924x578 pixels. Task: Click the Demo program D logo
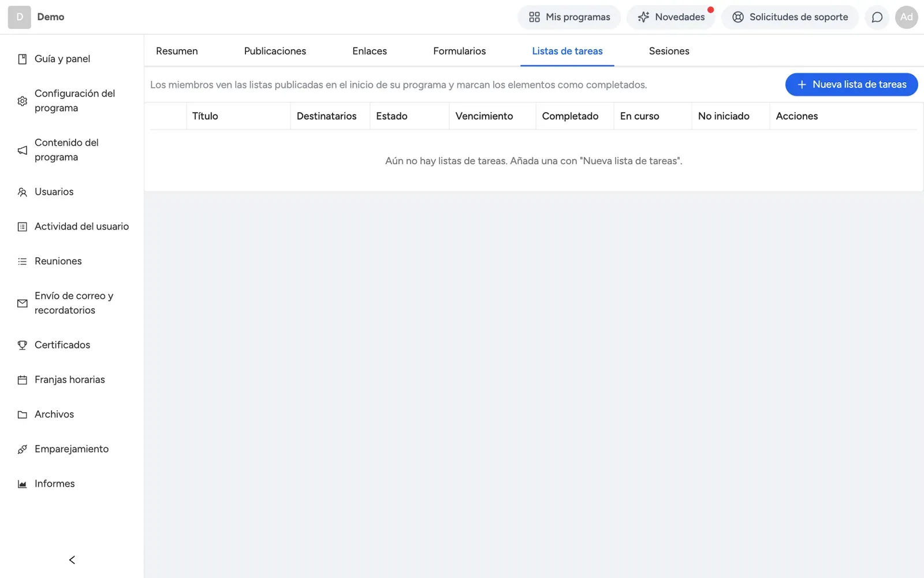[x=19, y=17]
